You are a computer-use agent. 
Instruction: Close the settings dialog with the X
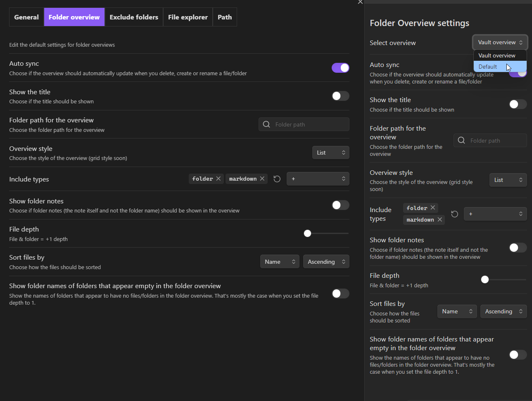coord(360,2)
